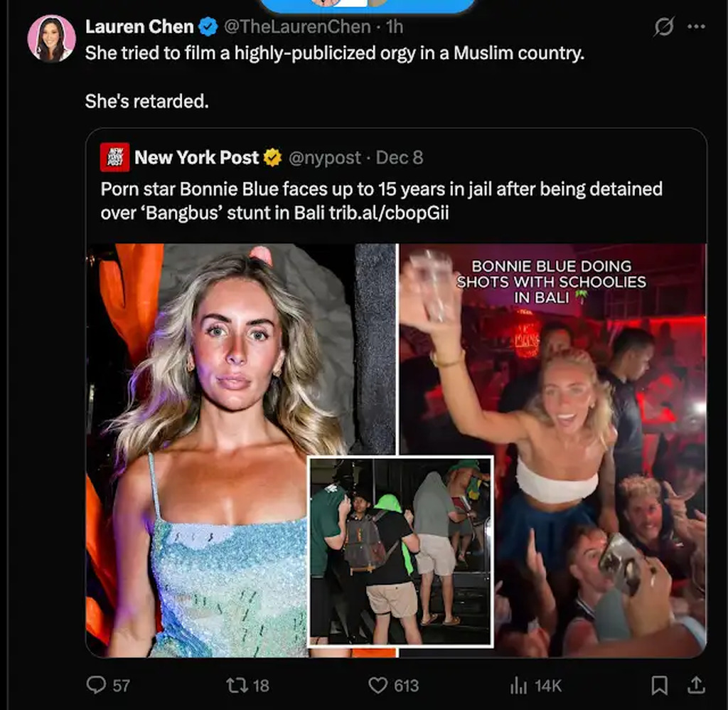Open the post via the 1h timestamp
This screenshot has width=728, height=710.
click(x=394, y=27)
